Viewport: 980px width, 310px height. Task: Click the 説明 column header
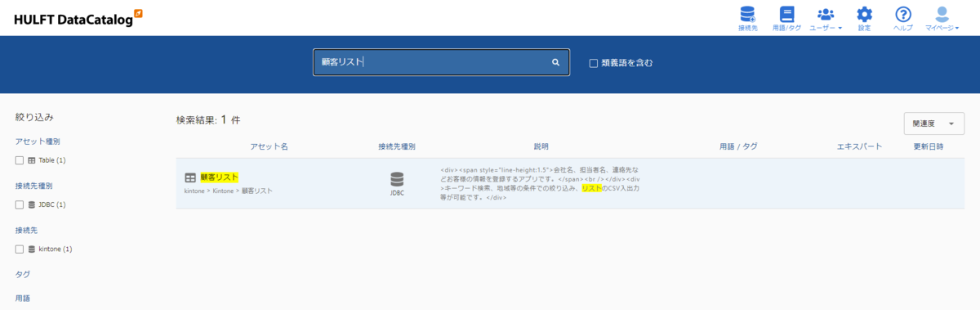(541, 146)
